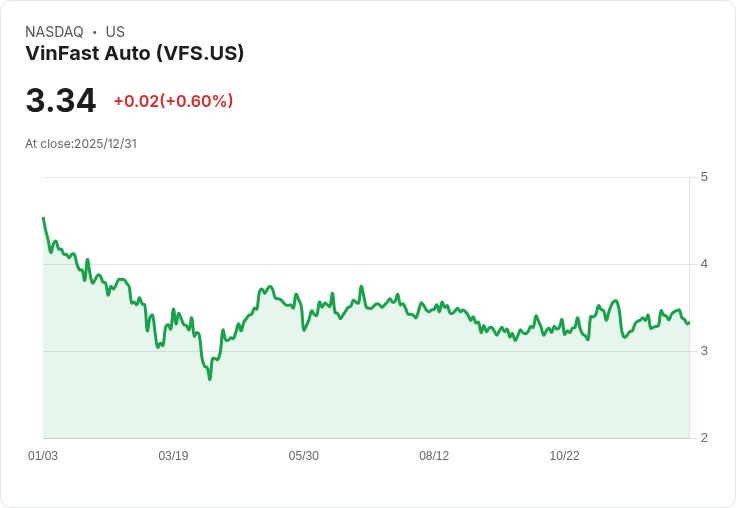Click the 5 value on the price axis

click(704, 177)
